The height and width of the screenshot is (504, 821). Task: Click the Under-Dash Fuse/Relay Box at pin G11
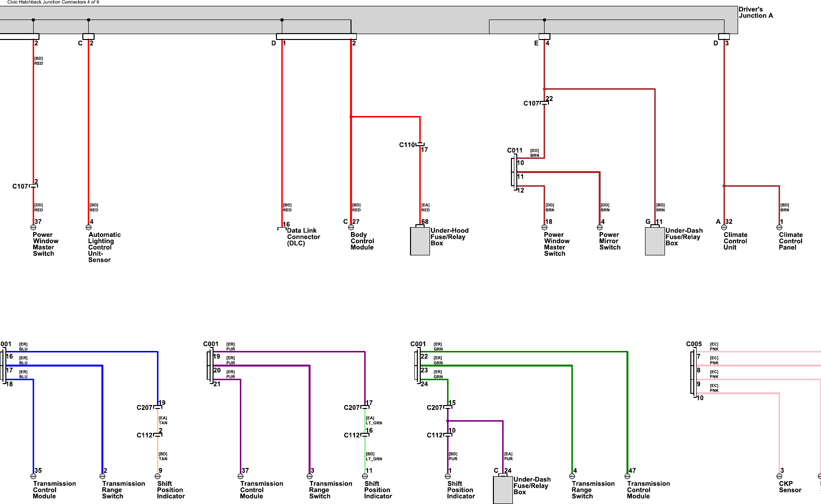click(655, 241)
